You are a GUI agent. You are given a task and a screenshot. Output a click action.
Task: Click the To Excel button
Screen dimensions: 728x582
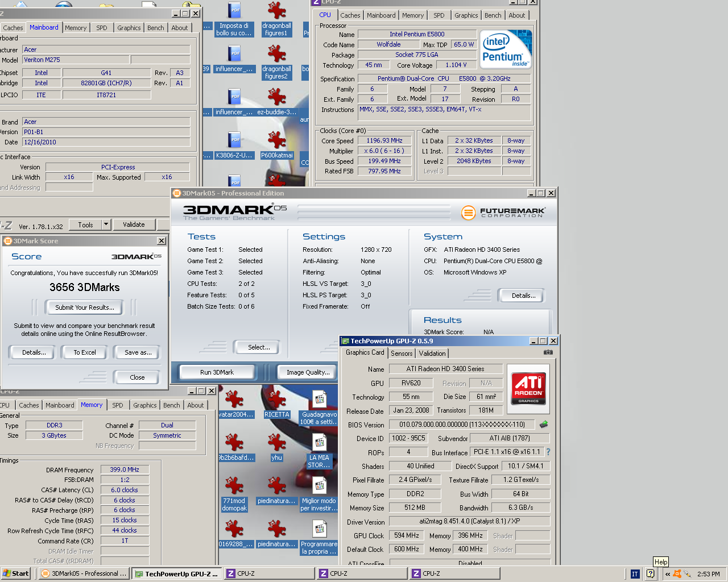pos(85,352)
